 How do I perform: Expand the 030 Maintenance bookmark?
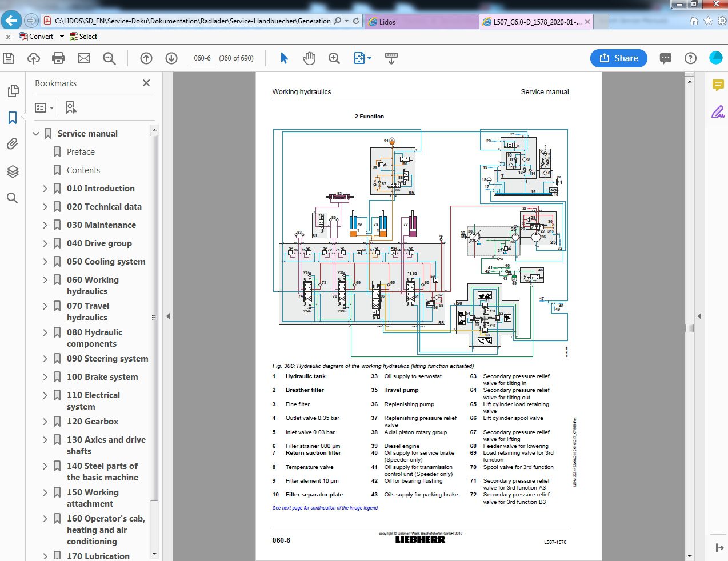click(x=45, y=225)
